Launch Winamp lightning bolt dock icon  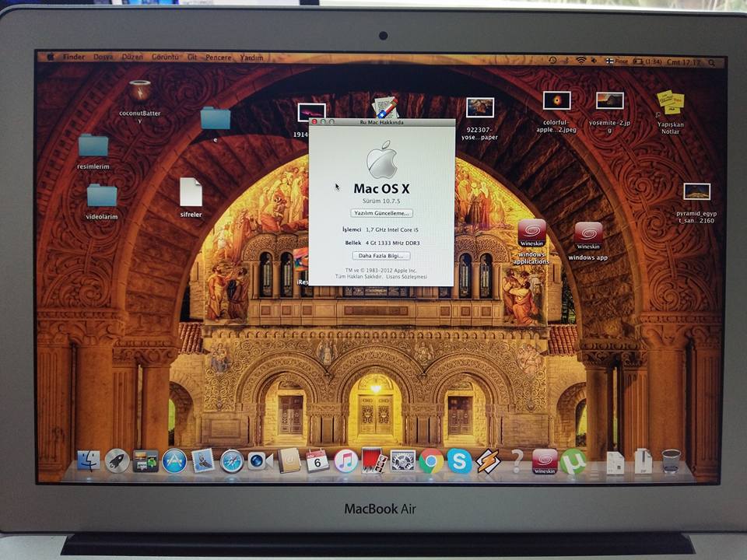[x=489, y=461]
